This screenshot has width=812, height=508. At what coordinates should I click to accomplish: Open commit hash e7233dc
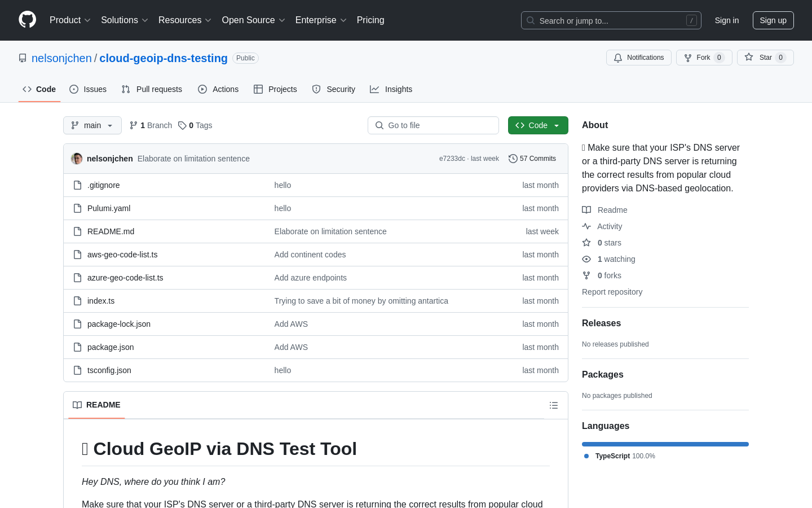tap(452, 159)
